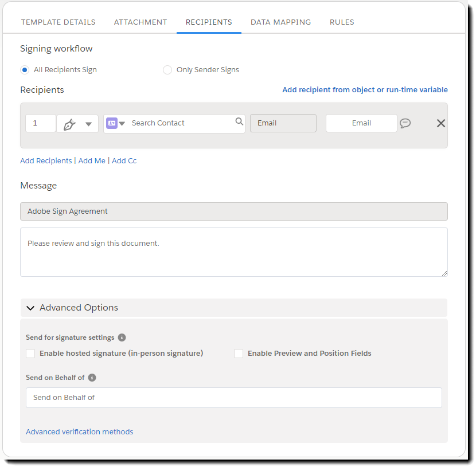Click Add recipient from object or run-time variable
Viewport: 476px width, 467px height.
(365, 90)
